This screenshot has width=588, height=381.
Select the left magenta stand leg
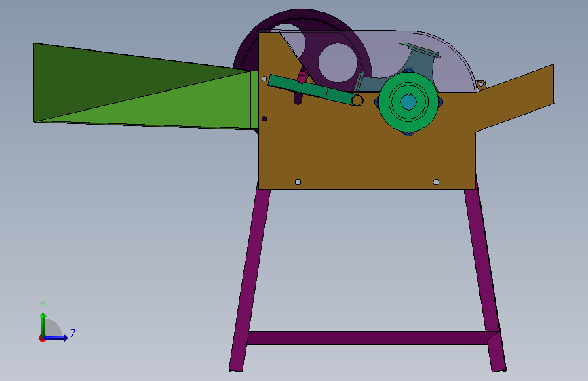coord(250,277)
